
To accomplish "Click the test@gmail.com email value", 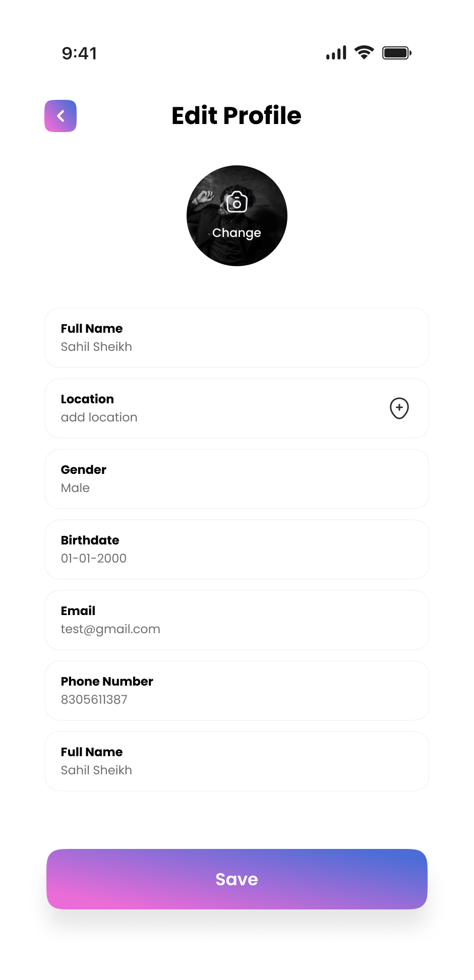I will tap(110, 629).
